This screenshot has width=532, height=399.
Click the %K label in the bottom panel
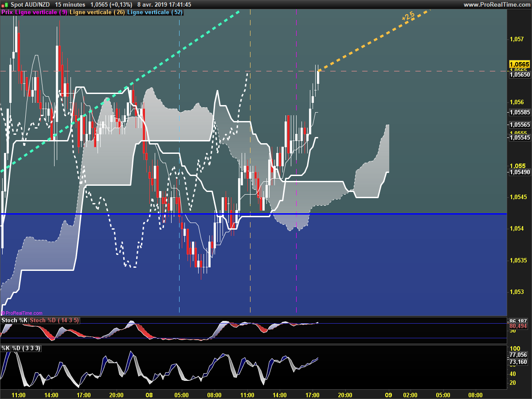(x=6, y=348)
